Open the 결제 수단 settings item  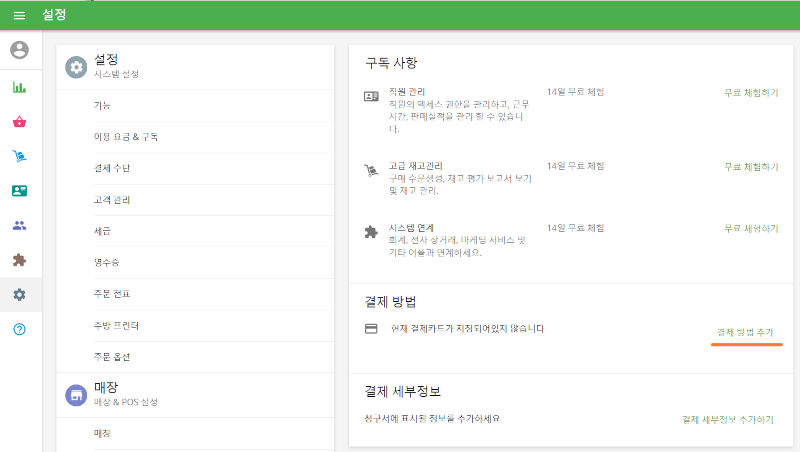click(x=111, y=168)
